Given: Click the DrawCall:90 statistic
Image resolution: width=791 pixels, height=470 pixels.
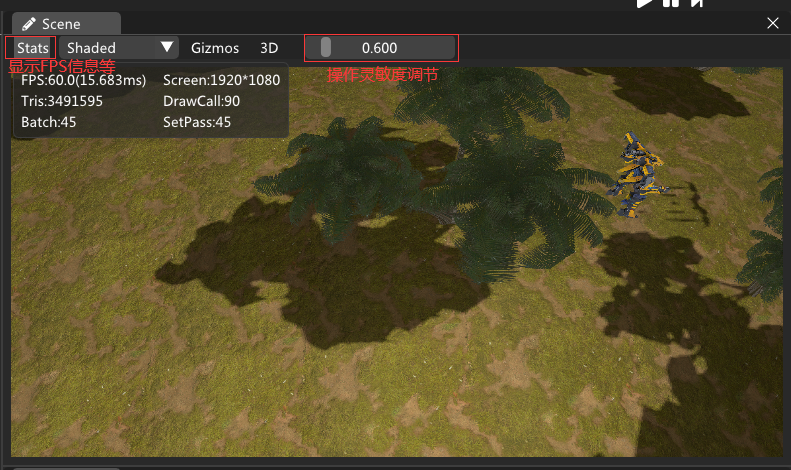Looking at the screenshot, I should [x=201, y=101].
